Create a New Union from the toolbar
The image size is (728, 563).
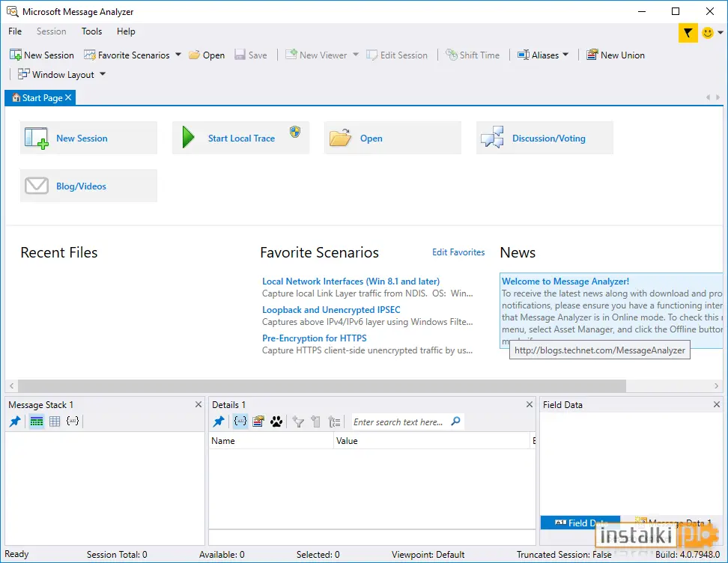click(615, 55)
